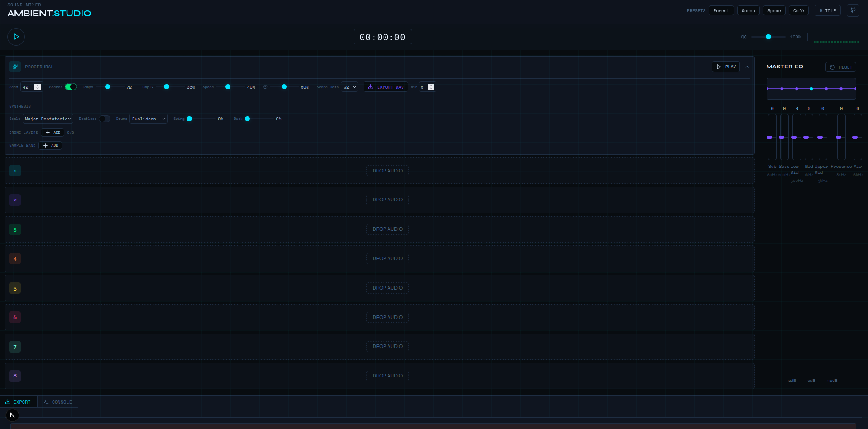Click the cyan node on EQ curve
Screen dimensions: 868x429
[811, 89]
